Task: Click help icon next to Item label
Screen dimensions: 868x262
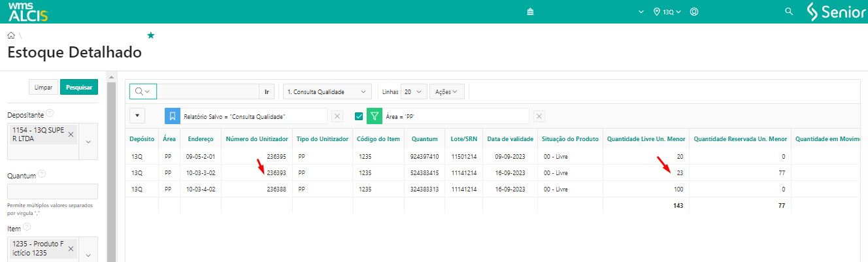Action: point(27,227)
